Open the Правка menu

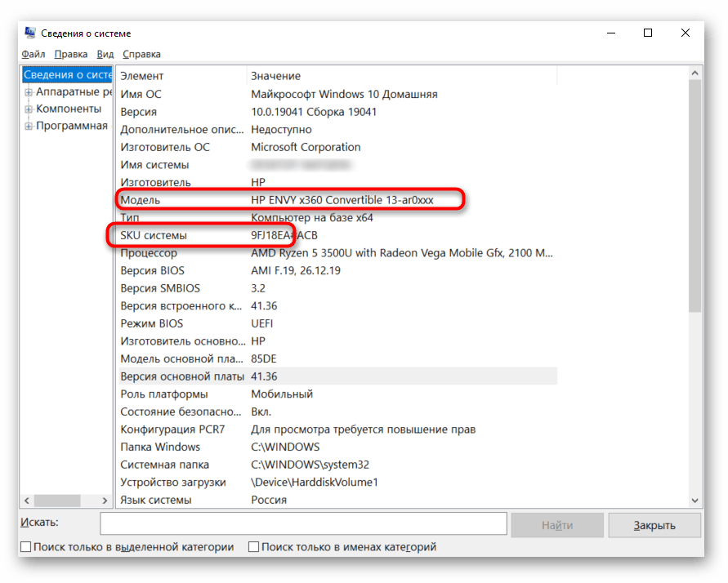(x=71, y=54)
